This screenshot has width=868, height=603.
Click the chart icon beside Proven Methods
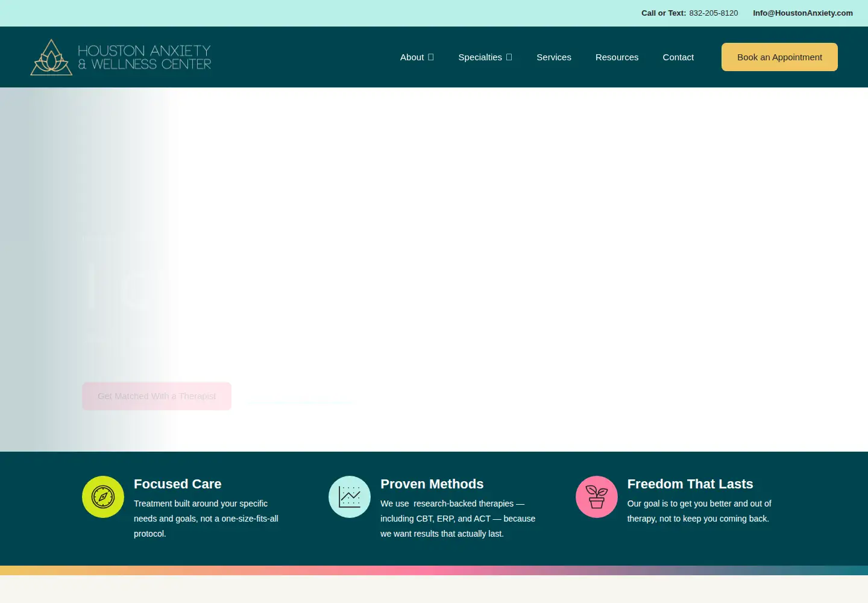coord(350,497)
